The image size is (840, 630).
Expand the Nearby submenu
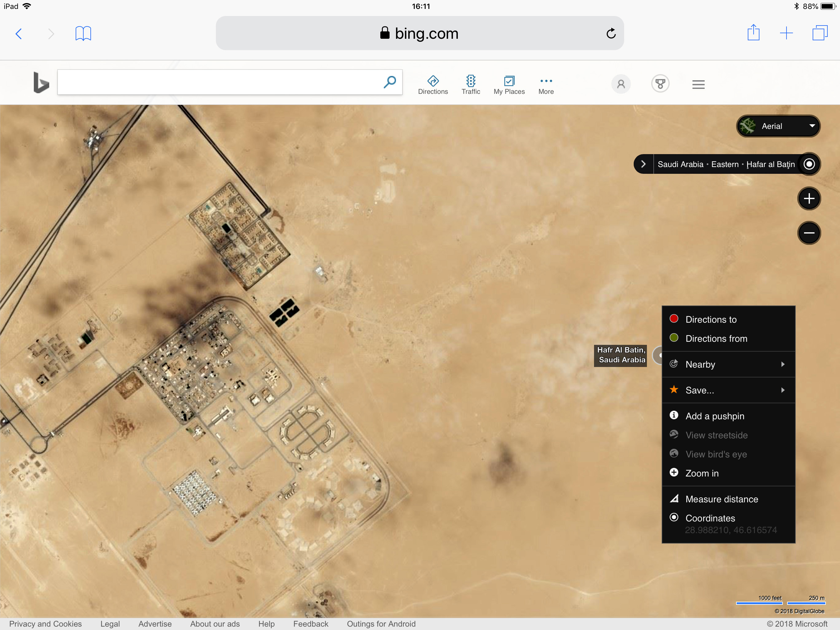point(727,365)
